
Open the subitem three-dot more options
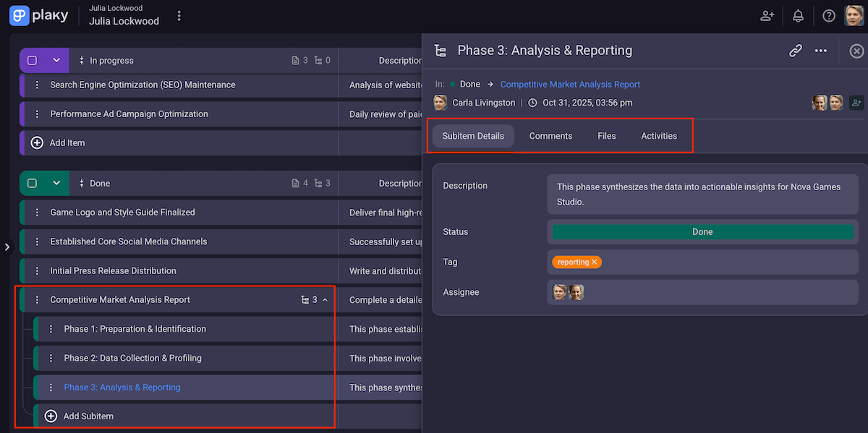(820, 51)
